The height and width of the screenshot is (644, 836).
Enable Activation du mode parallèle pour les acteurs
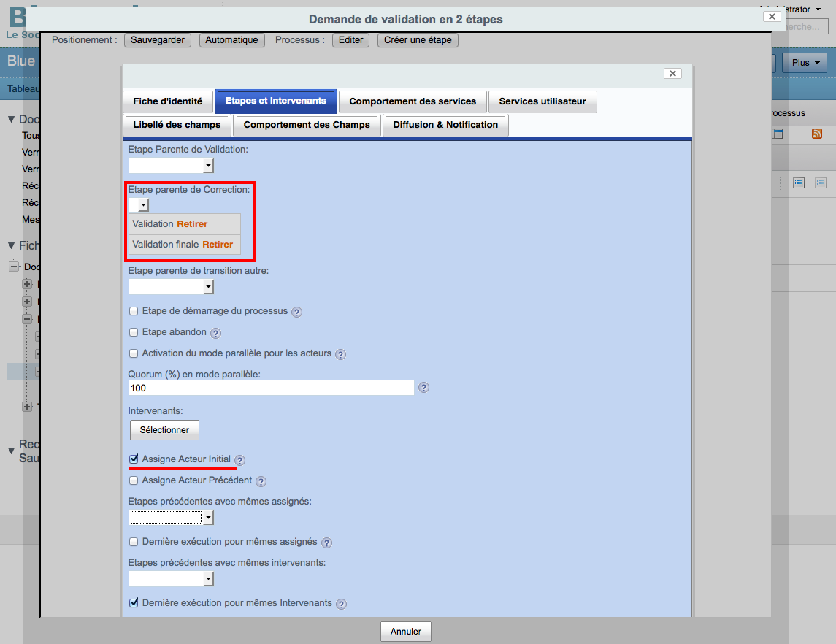(x=134, y=353)
